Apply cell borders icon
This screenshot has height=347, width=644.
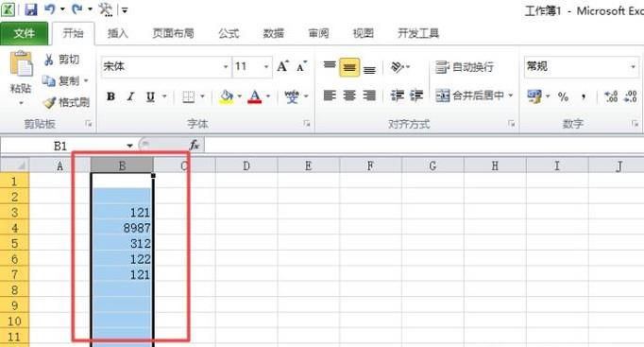tap(189, 96)
